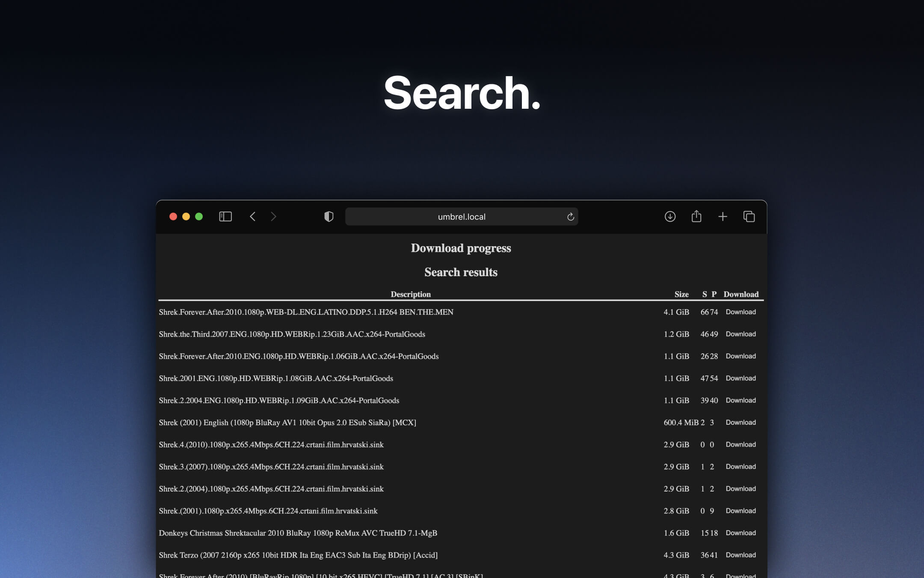Show all tabs overview
924x578 pixels.
click(749, 216)
